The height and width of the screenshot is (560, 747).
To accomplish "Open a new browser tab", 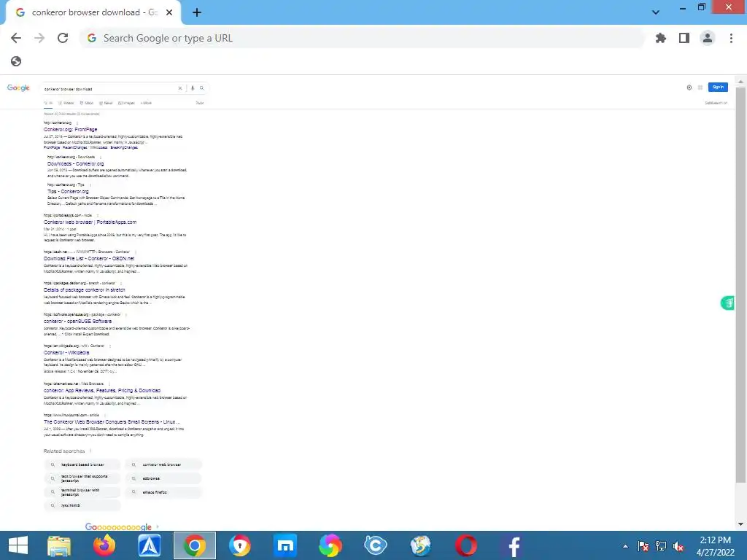I will pos(197,12).
